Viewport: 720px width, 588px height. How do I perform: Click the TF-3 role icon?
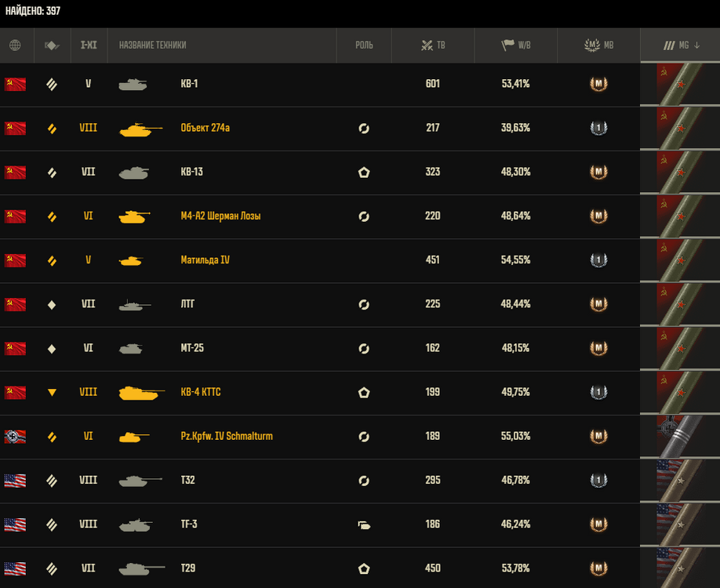(x=364, y=524)
